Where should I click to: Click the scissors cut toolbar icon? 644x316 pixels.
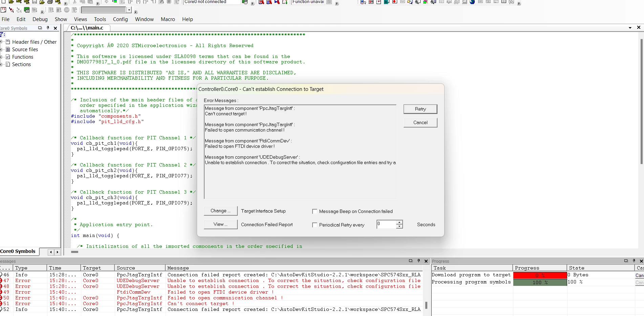click(74, 2)
